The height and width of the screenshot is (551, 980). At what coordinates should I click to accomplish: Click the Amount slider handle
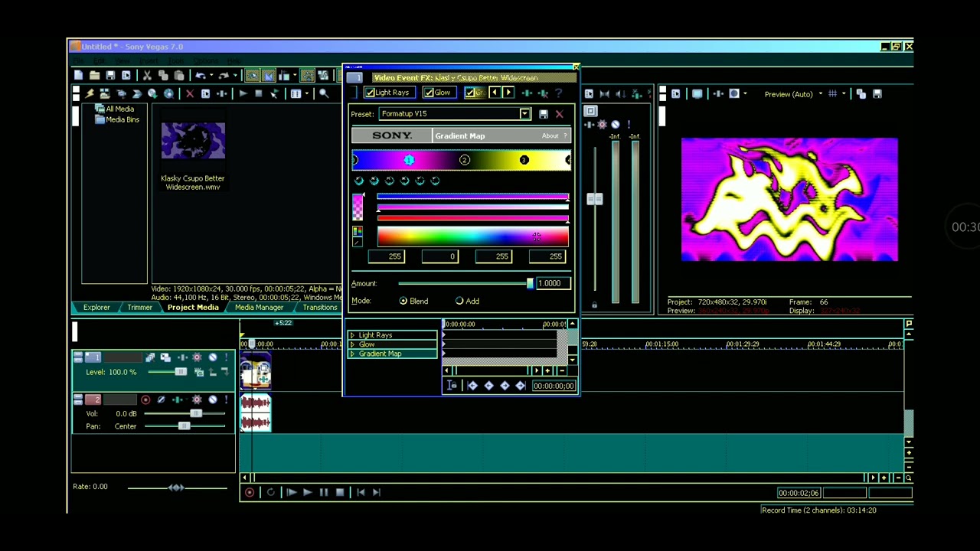tap(530, 283)
